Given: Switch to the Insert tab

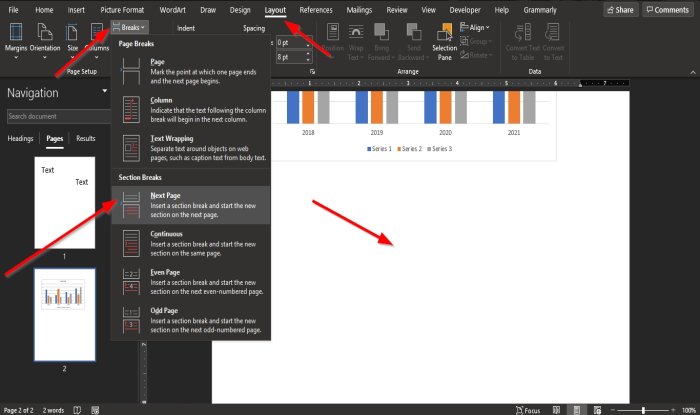Looking at the screenshot, I should (x=76, y=10).
